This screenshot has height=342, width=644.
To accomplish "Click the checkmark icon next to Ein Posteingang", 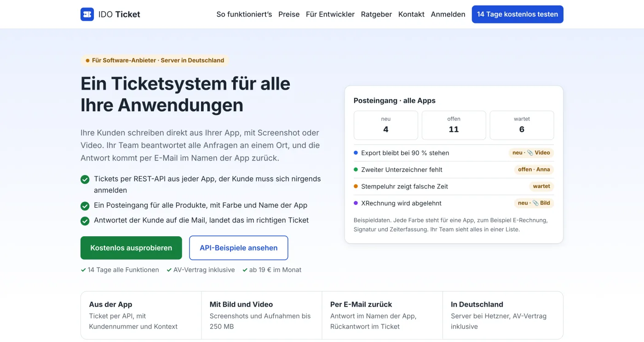I will pos(85,206).
